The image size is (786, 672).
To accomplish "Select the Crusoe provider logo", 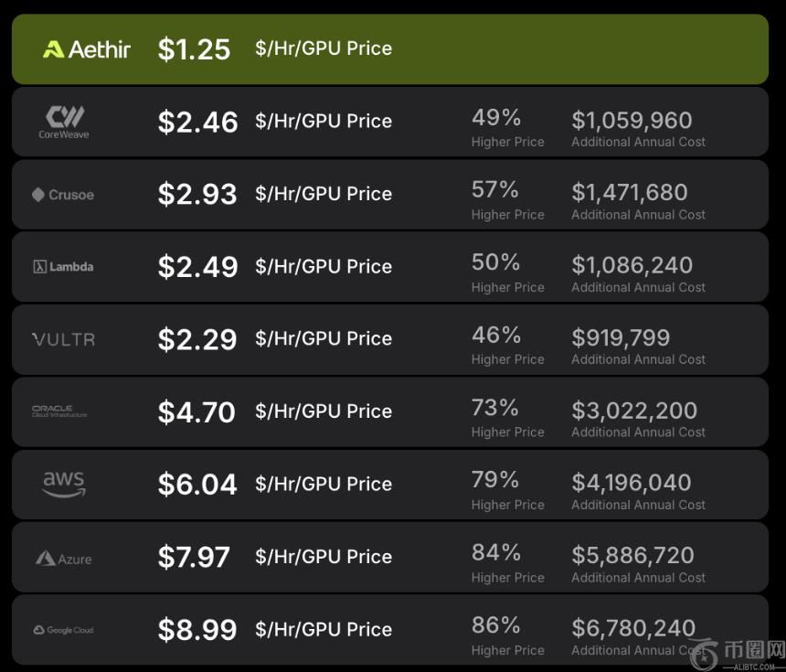I will (x=63, y=195).
